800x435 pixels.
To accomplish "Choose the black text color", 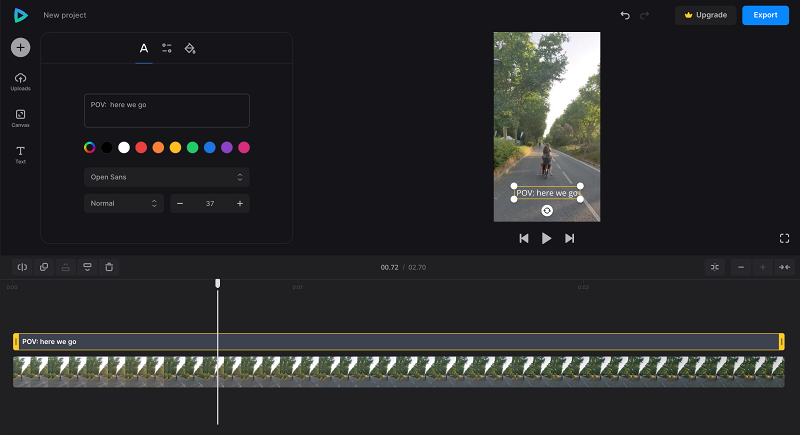I will click(x=107, y=147).
